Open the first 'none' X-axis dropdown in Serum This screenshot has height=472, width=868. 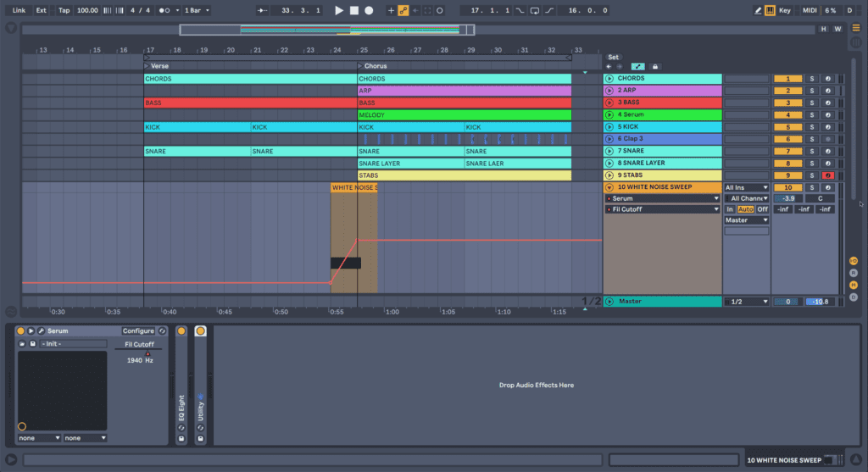(39, 438)
